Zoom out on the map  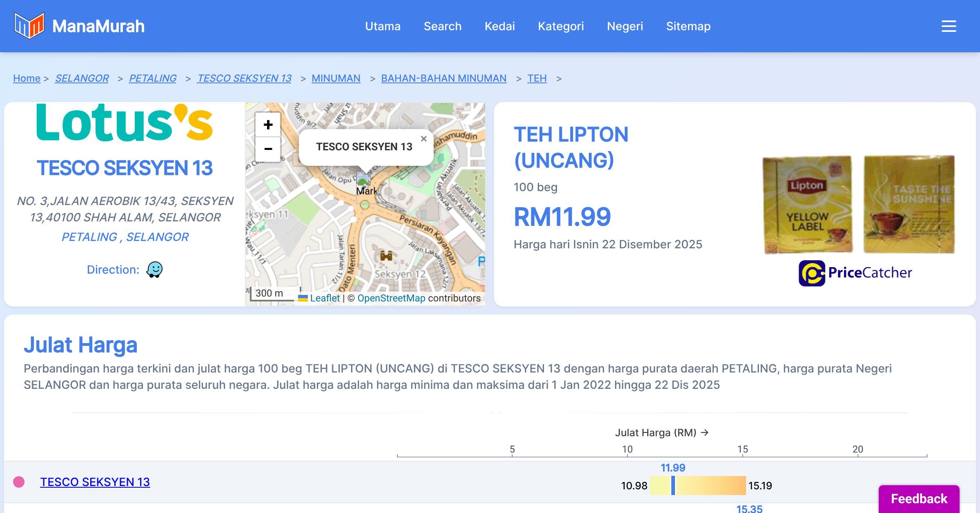pos(268,149)
